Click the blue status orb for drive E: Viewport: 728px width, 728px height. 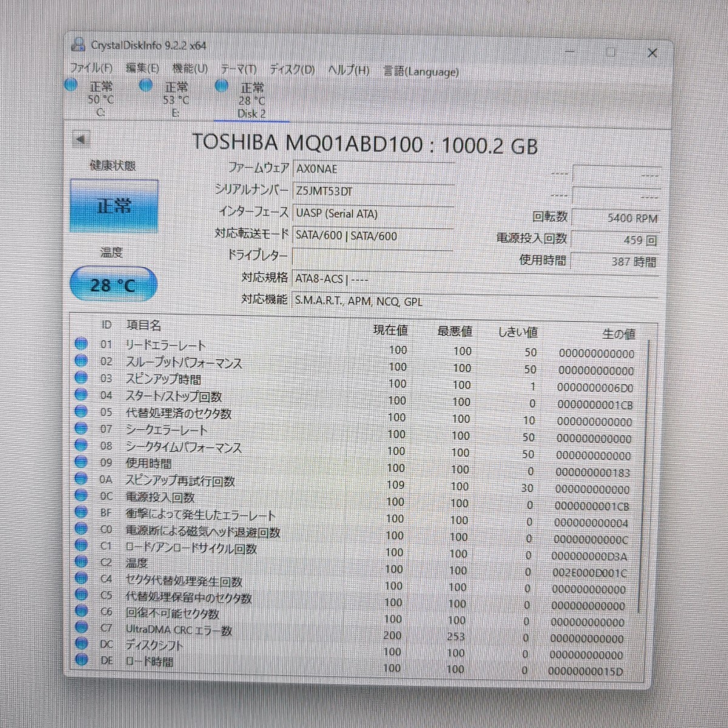click(x=146, y=86)
